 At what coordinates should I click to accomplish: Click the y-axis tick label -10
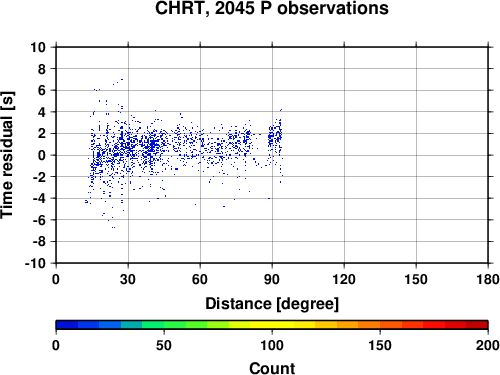point(35,263)
